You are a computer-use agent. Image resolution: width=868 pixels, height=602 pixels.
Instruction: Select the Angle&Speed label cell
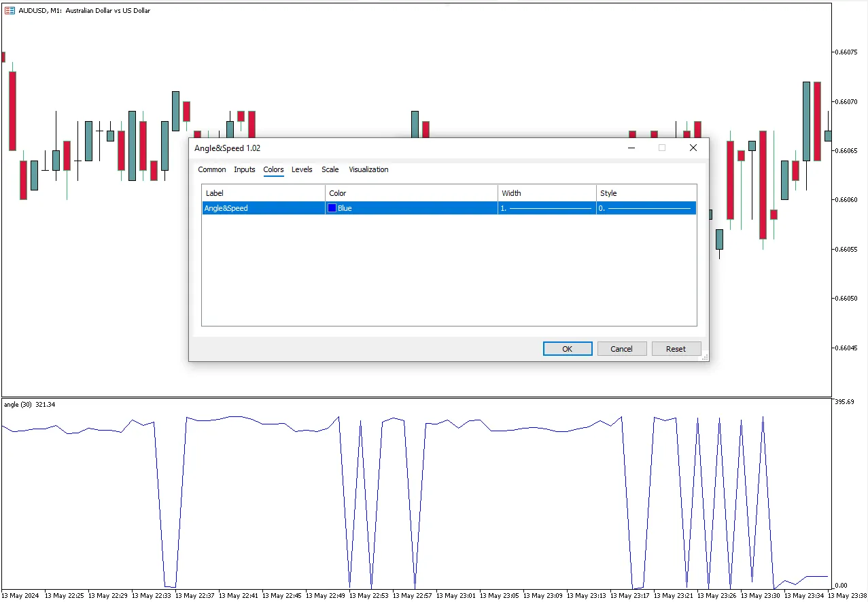point(263,208)
